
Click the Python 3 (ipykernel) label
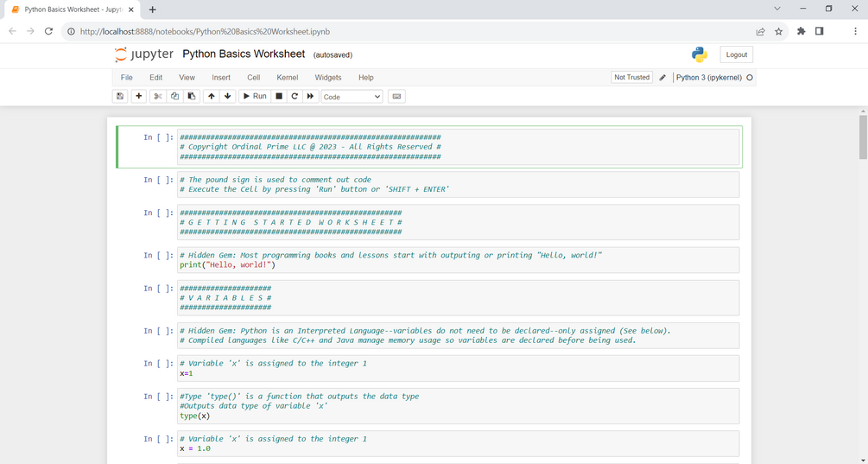[x=708, y=78]
